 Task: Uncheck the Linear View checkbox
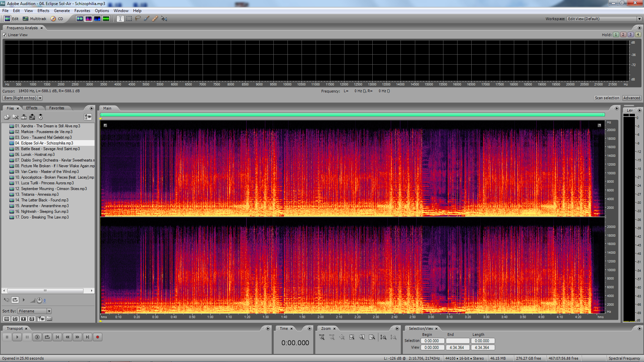coord(5,35)
